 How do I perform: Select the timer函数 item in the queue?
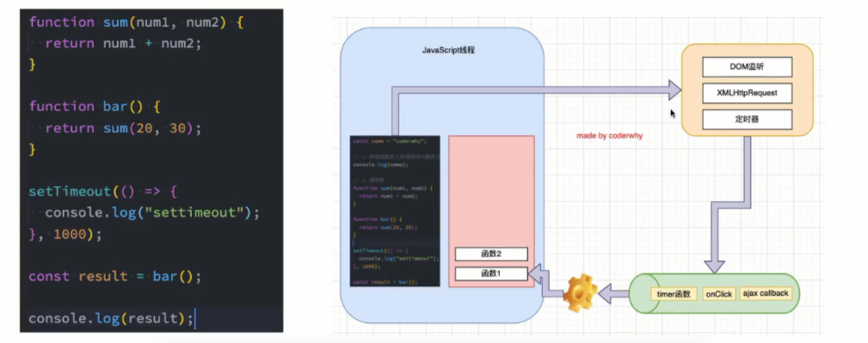(x=674, y=294)
